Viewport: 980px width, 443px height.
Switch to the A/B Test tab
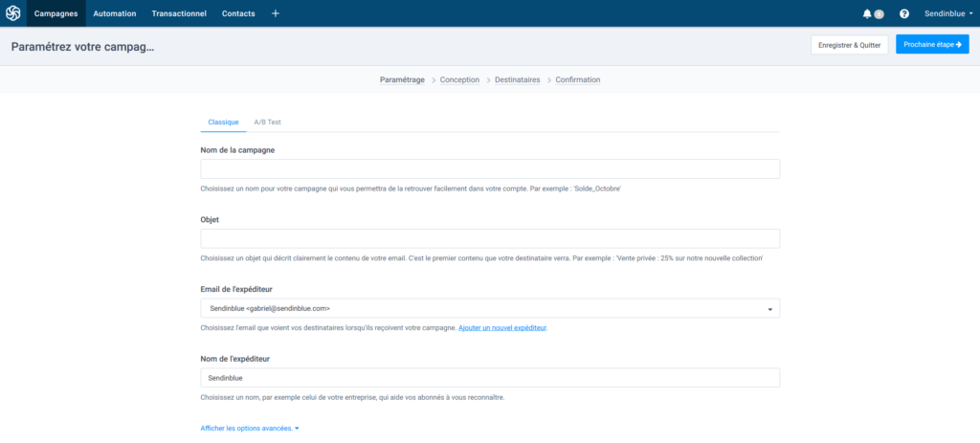[x=268, y=122]
